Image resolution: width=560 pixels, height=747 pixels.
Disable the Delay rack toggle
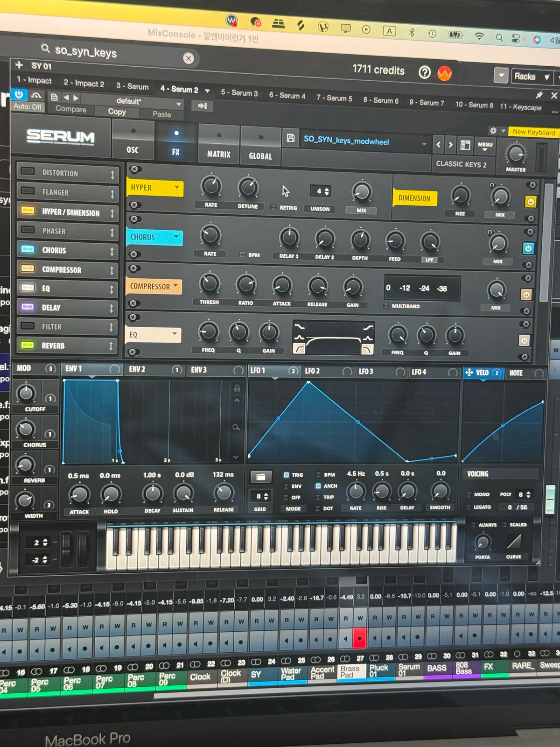[x=28, y=307]
